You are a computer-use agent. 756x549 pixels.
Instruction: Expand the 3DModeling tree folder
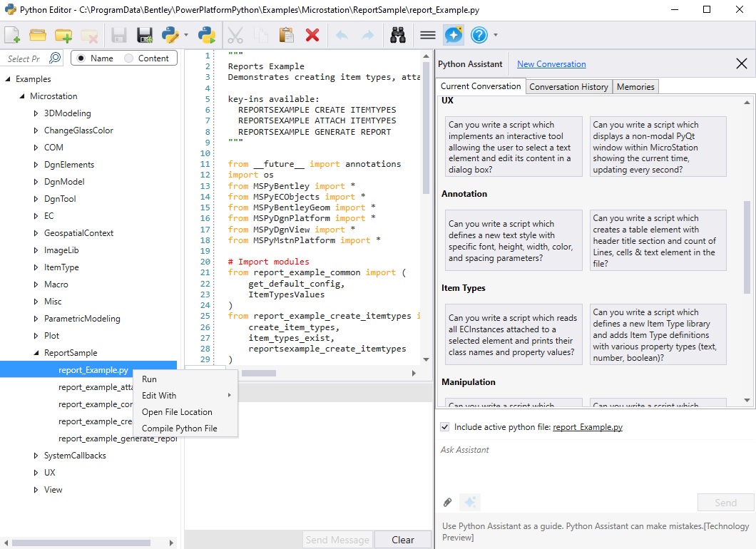(x=36, y=113)
